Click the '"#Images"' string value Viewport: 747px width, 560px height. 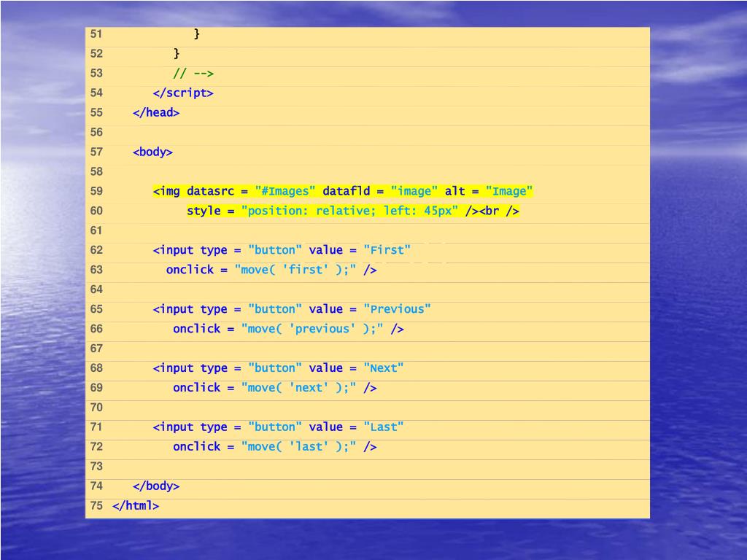tap(285, 192)
